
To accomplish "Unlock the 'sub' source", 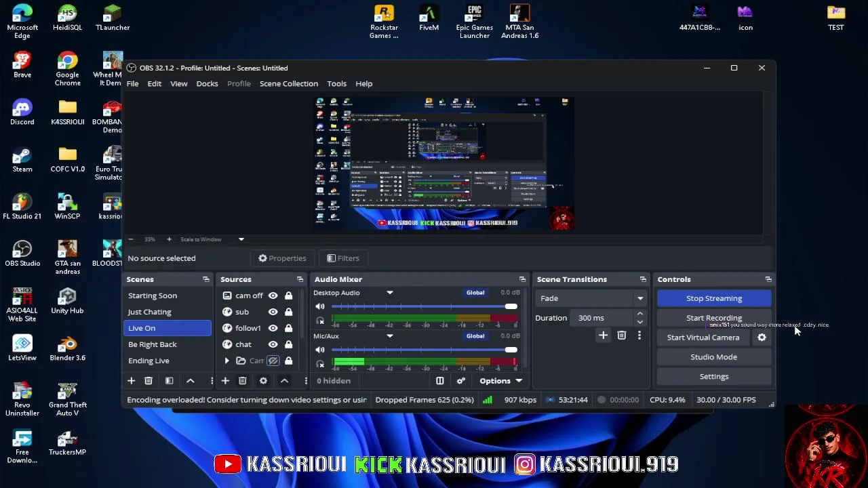I will pos(288,312).
